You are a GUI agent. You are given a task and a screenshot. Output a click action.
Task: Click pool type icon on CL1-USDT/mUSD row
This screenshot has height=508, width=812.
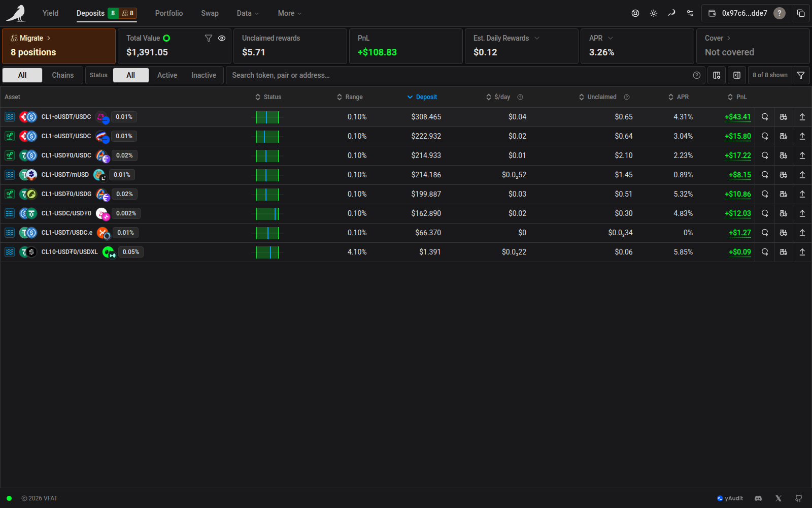pyautogui.click(x=10, y=175)
